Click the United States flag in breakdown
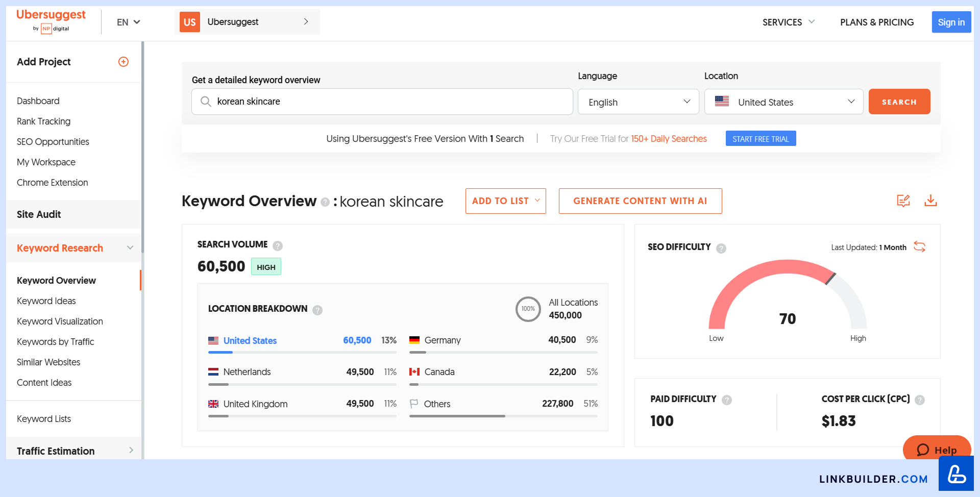980x497 pixels. (213, 340)
